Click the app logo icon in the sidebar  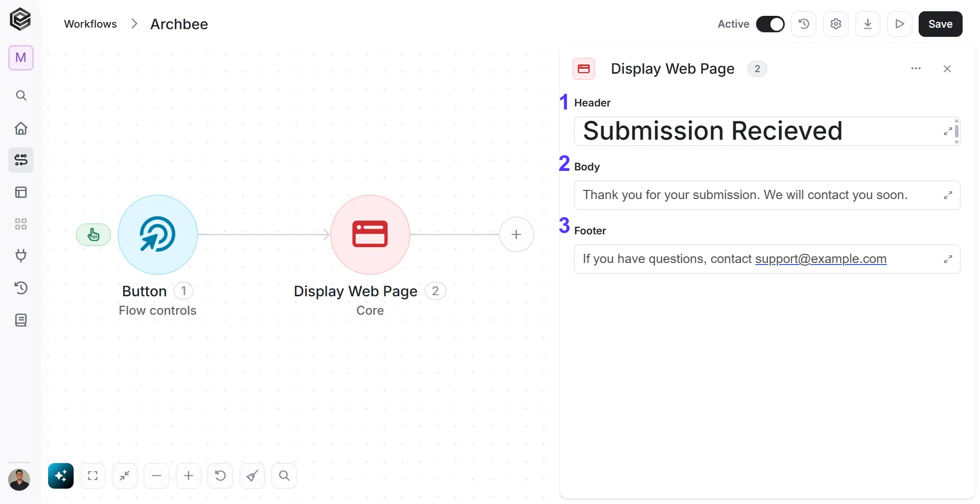(x=20, y=20)
